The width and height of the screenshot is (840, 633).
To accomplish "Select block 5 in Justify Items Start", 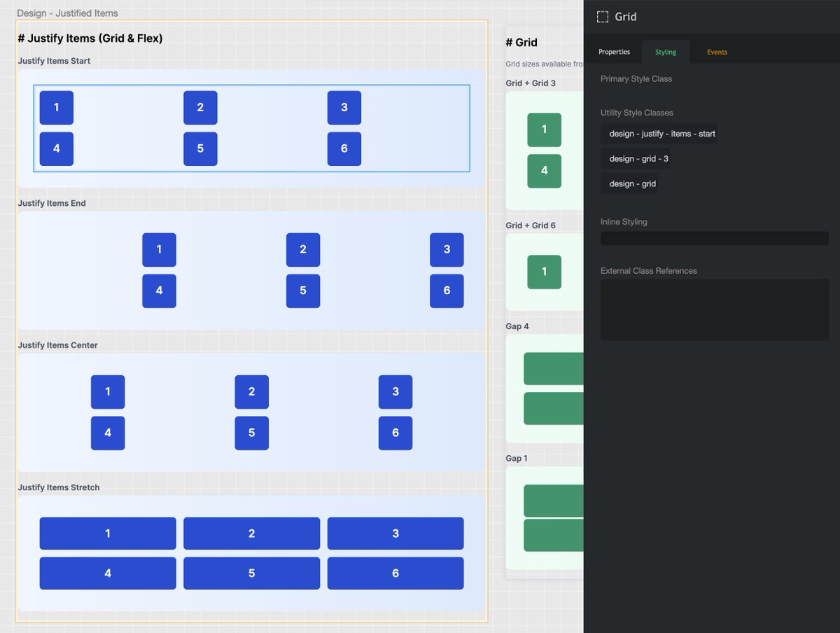I will [200, 149].
